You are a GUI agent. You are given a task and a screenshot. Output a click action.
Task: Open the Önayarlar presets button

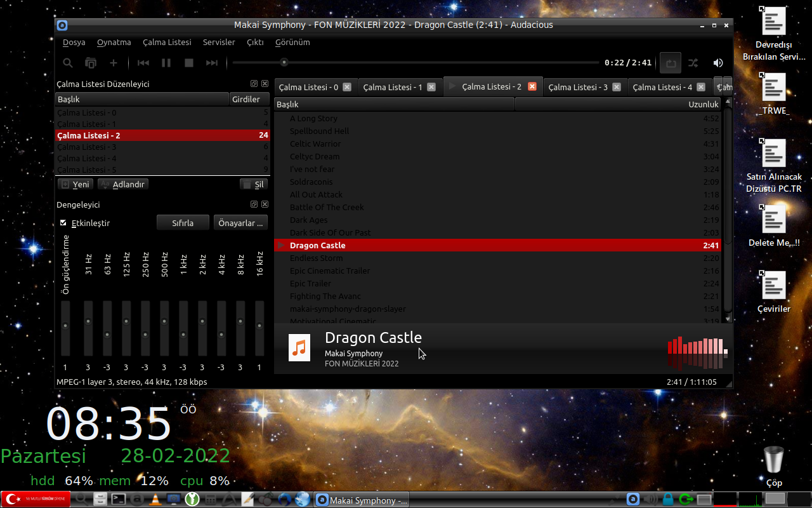pyautogui.click(x=240, y=223)
